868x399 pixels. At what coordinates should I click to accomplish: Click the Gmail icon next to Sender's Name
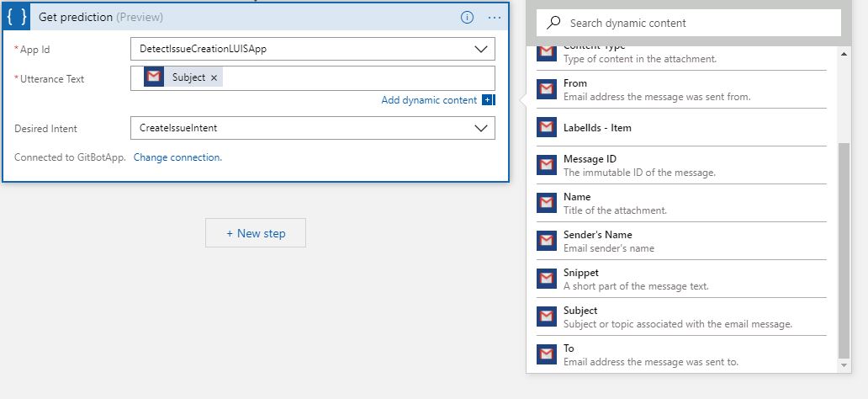547,241
